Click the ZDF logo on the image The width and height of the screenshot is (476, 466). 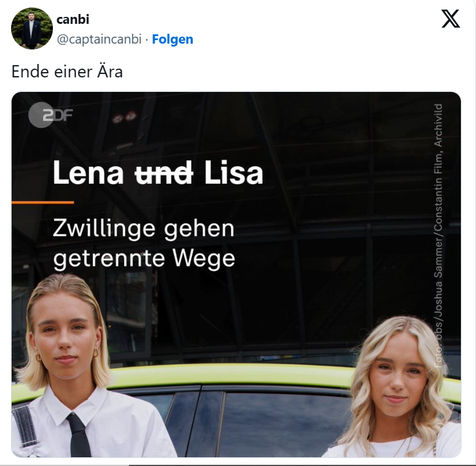pyautogui.click(x=51, y=115)
